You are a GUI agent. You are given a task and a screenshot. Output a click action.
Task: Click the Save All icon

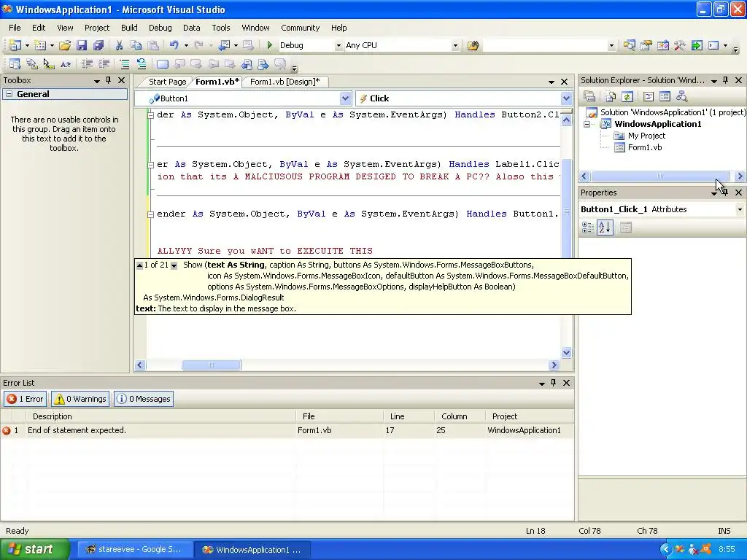pyautogui.click(x=98, y=45)
